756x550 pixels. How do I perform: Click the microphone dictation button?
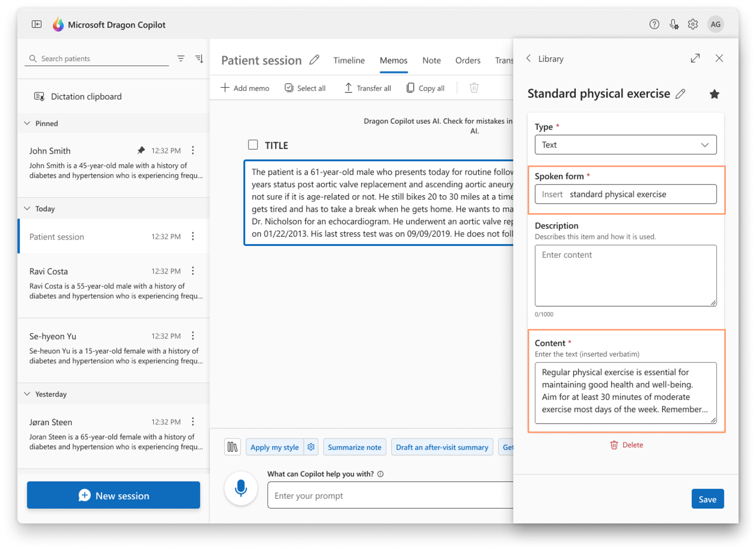click(x=241, y=488)
